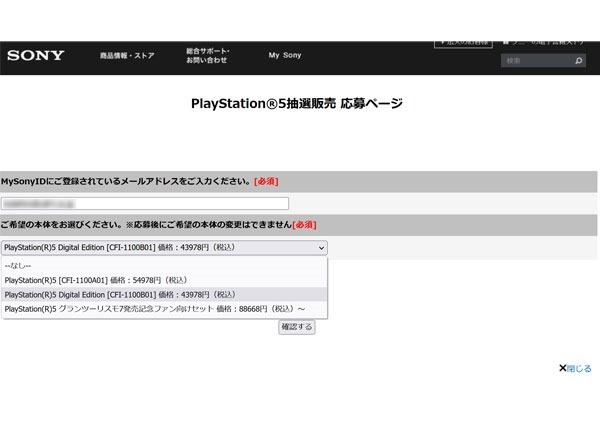Viewport: 600px width, 422px height.
Task: Click the X icon beside 閉じる
Action: pyautogui.click(x=562, y=368)
